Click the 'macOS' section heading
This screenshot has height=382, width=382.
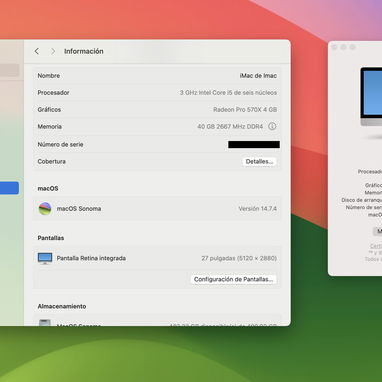point(48,189)
